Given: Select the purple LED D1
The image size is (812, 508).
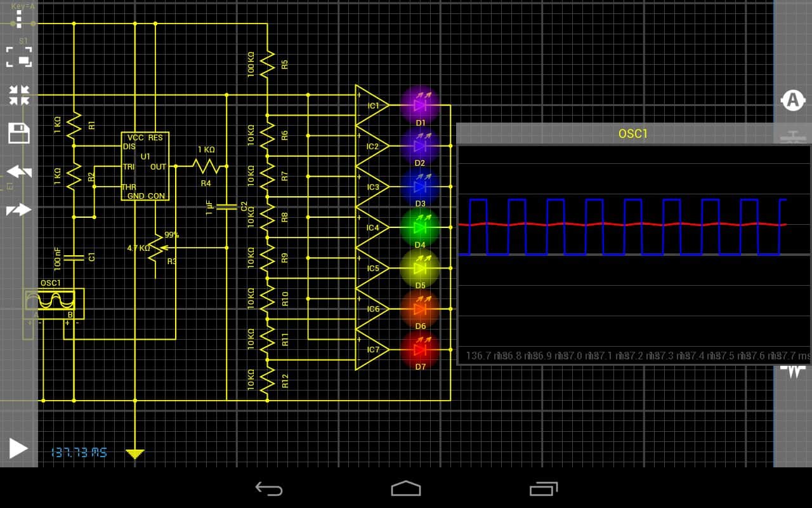Looking at the screenshot, I should tap(420, 105).
